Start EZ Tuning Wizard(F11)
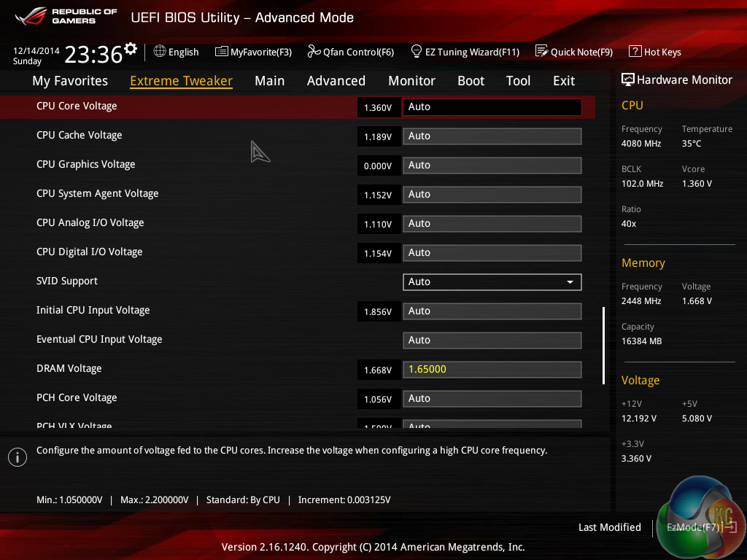This screenshot has height=560, width=747. (465, 52)
